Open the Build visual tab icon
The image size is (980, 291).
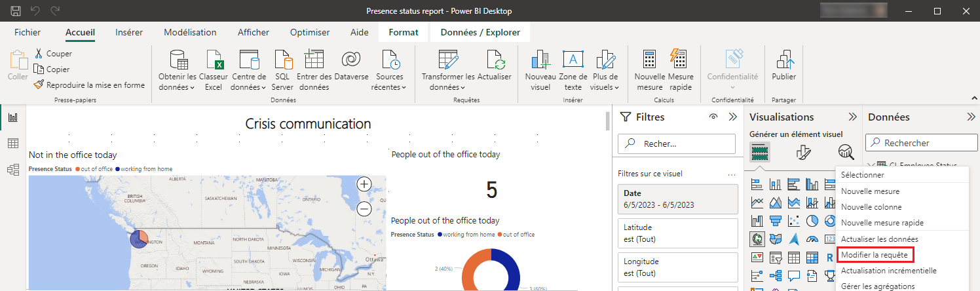(x=760, y=152)
